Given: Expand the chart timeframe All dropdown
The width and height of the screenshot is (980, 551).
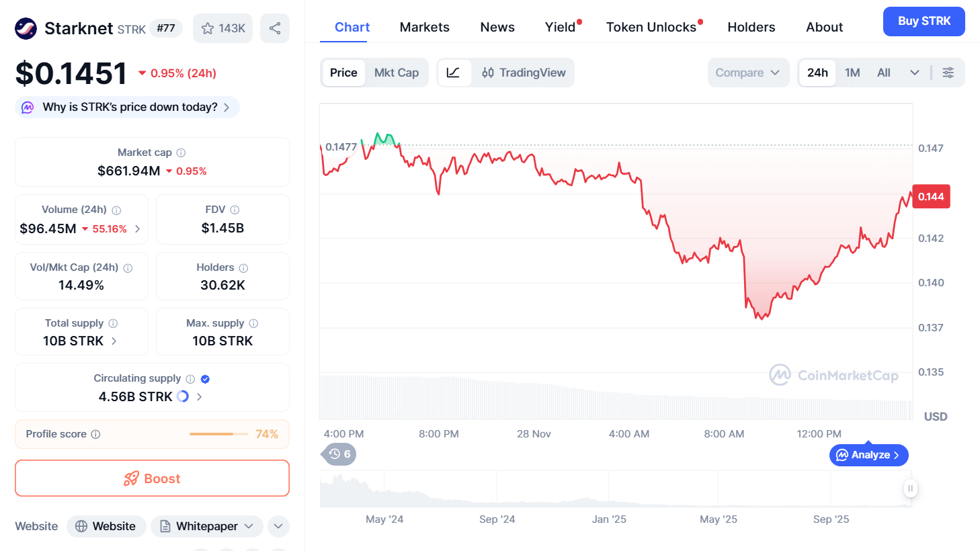Looking at the screenshot, I should pos(914,73).
